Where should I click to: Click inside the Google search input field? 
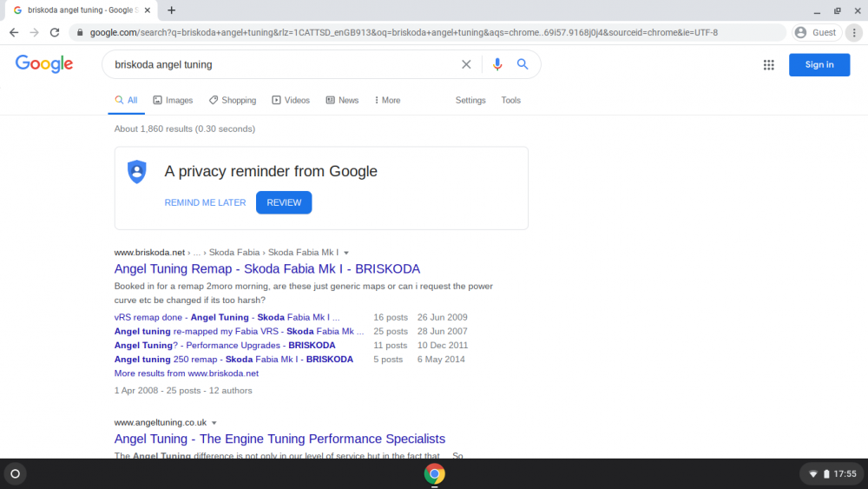[282, 65]
